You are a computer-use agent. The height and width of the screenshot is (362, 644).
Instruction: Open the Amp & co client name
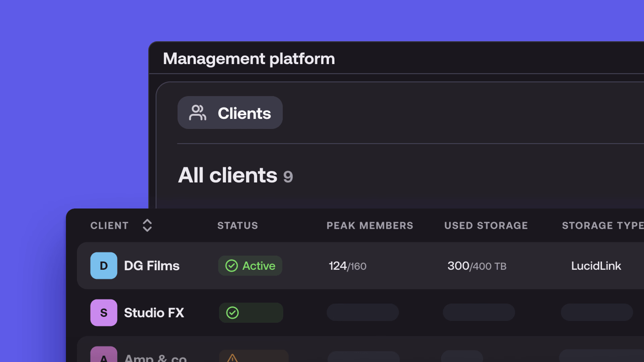tap(155, 358)
